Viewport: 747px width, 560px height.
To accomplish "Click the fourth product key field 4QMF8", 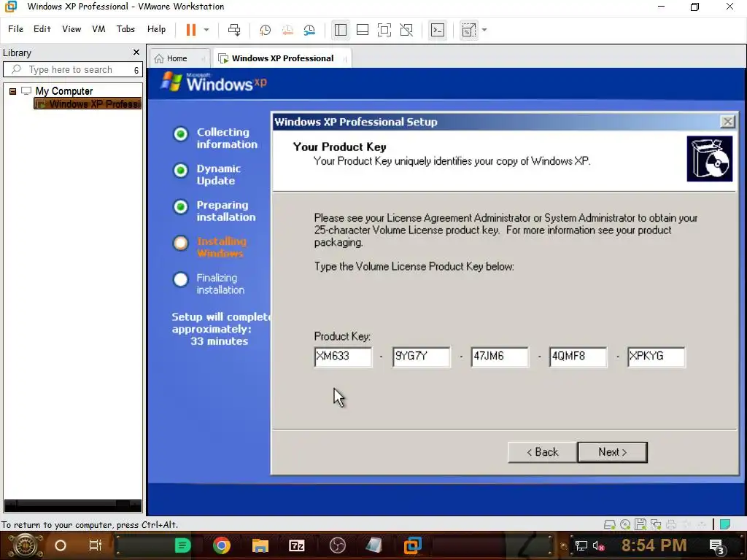I will tap(578, 357).
